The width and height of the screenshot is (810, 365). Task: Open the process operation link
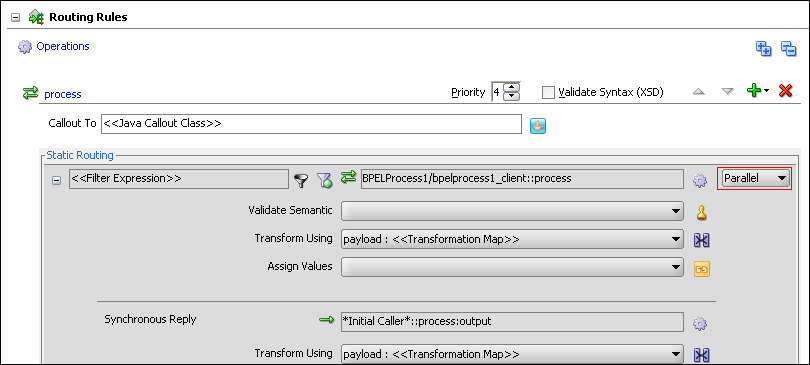click(x=63, y=94)
